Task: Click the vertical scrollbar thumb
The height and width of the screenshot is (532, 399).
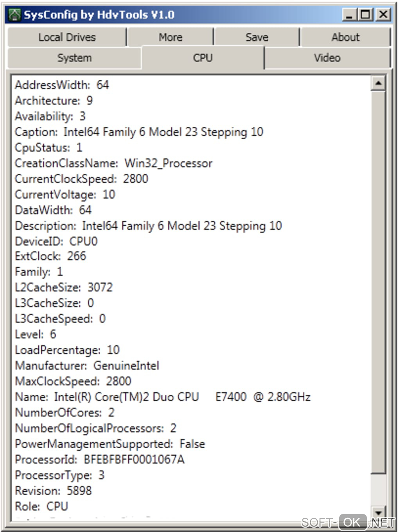Action: [378, 282]
